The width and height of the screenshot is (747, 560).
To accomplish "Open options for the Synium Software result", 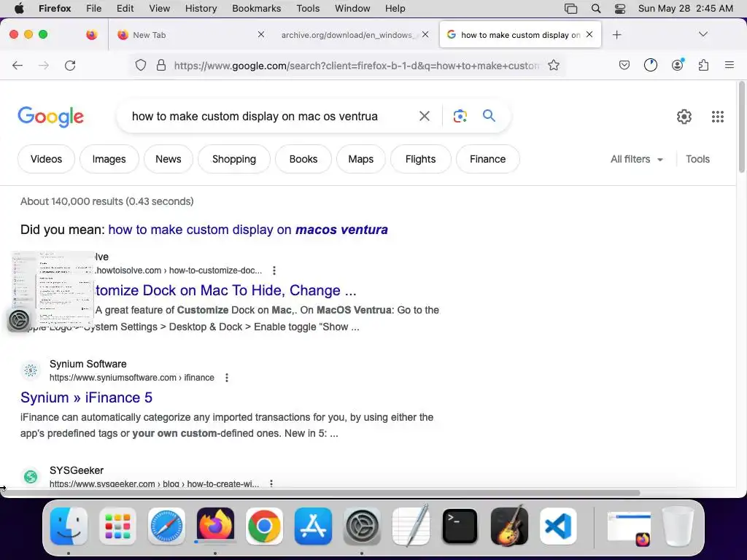I will [227, 378].
